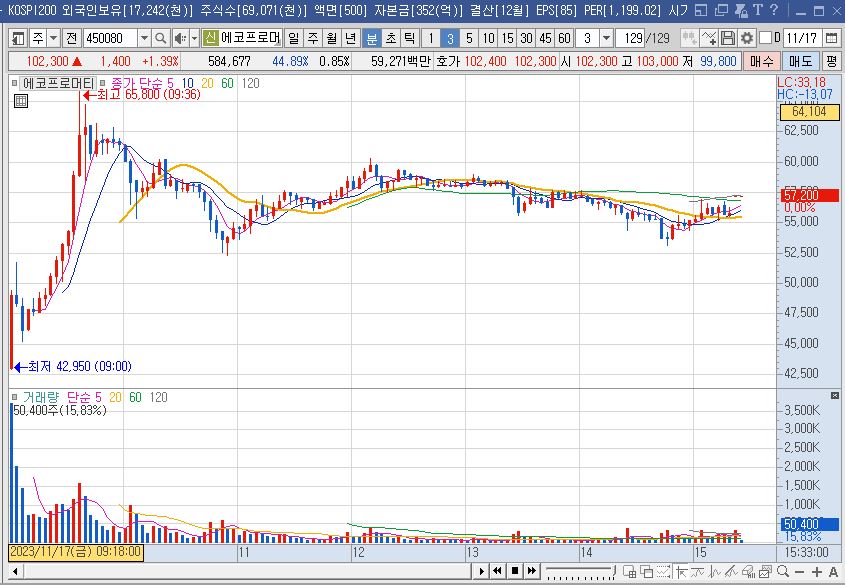Image resolution: width=845 pixels, height=585 pixels.
Task: Click the chart with grid icon at bottom
Action: 629,571
